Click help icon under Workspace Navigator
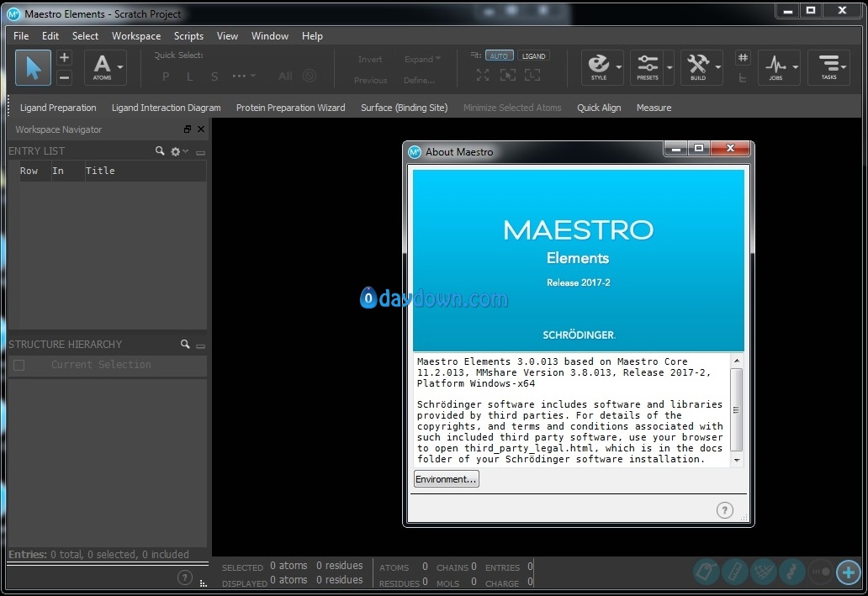 pyautogui.click(x=185, y=578)
